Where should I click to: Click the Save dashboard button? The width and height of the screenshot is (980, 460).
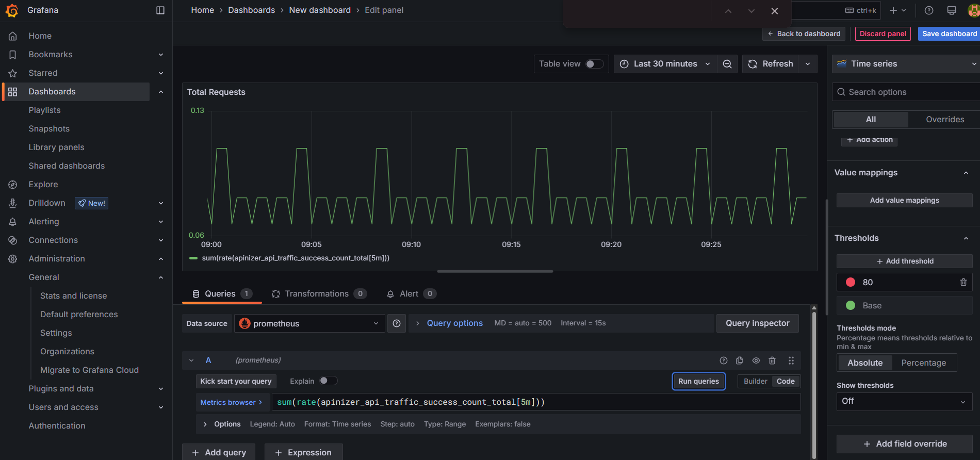click(949, 34)
